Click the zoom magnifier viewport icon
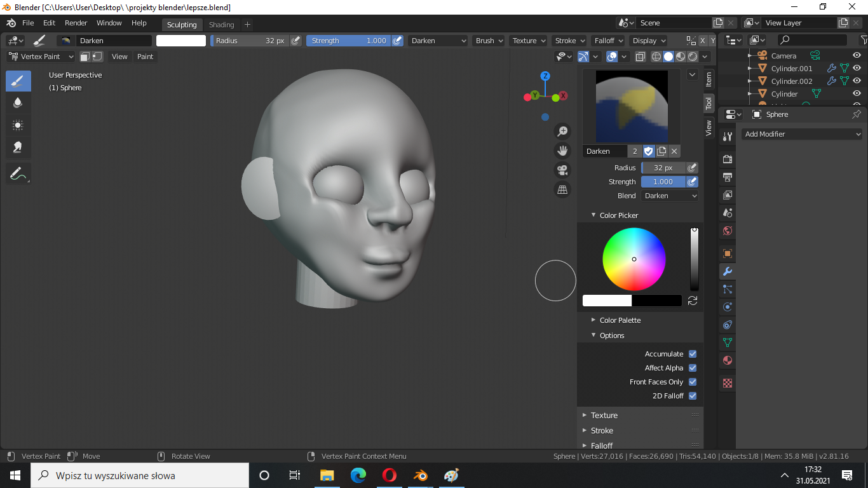 click(x=562, y=132)
